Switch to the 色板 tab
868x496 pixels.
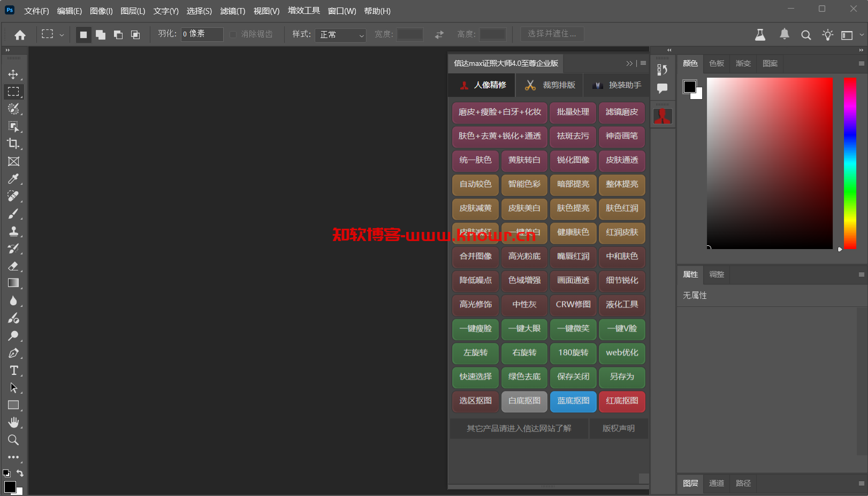[717, 63]
